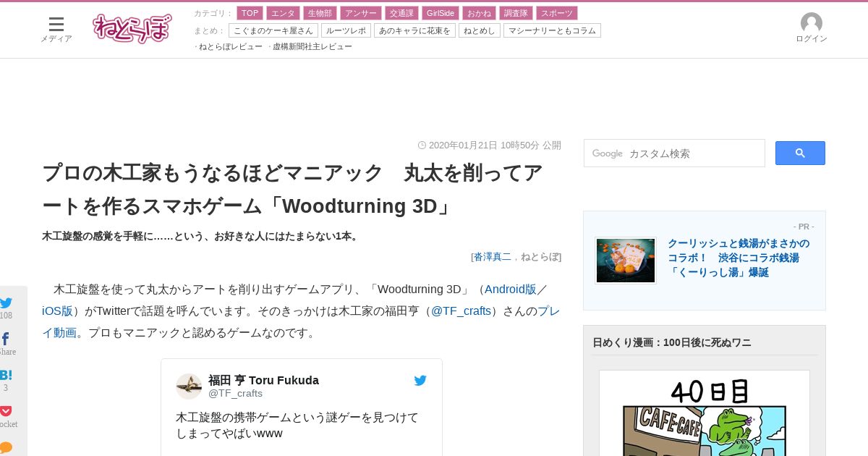Viewport: 868px width, 456px height.
Task: Open ルーツレポ summary link
Action: tap(346, 30)
